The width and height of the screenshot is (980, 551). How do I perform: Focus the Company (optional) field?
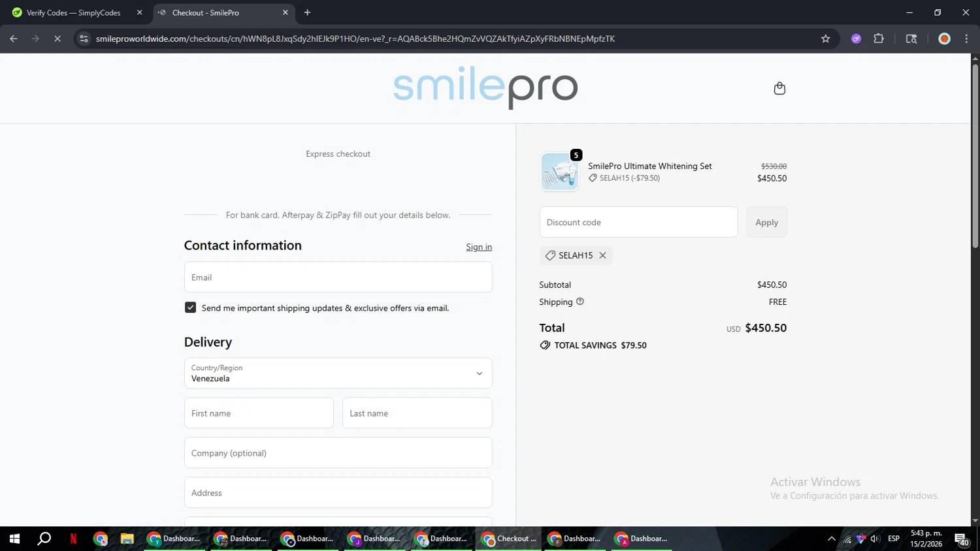pos(338,452)
